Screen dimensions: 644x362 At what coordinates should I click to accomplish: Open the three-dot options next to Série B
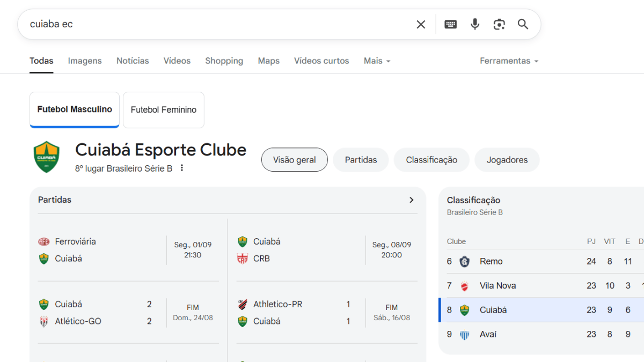coord(182,168)
